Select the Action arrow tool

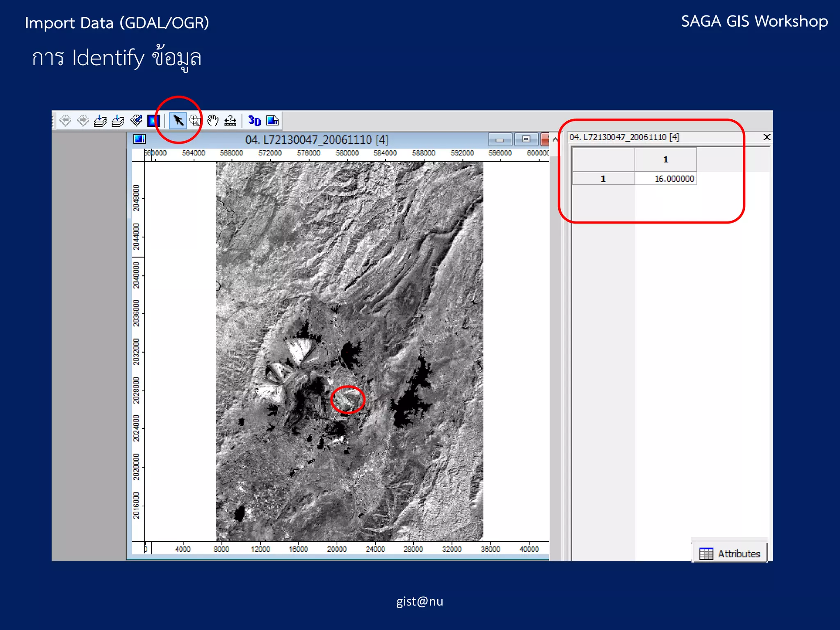[x=178, y=121]
